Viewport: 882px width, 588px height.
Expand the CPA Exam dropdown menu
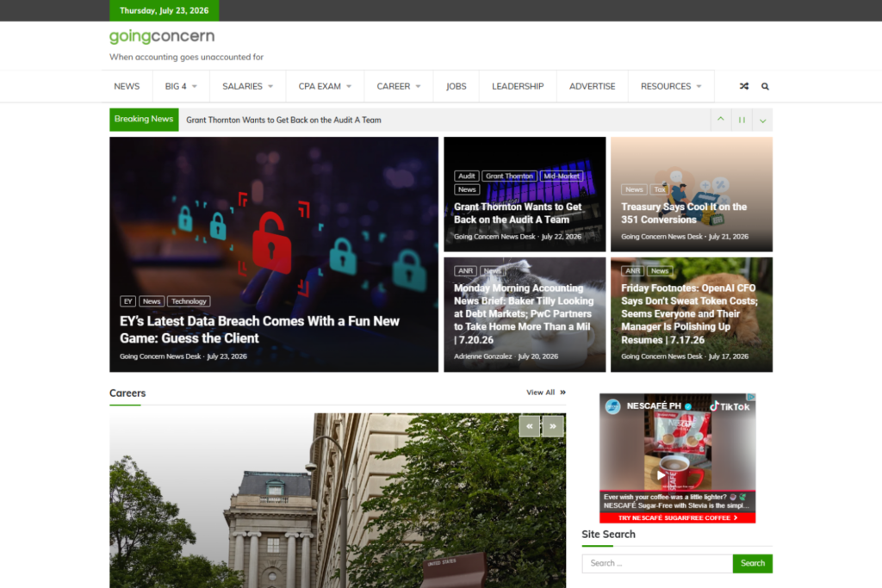[x=325, y=86]
